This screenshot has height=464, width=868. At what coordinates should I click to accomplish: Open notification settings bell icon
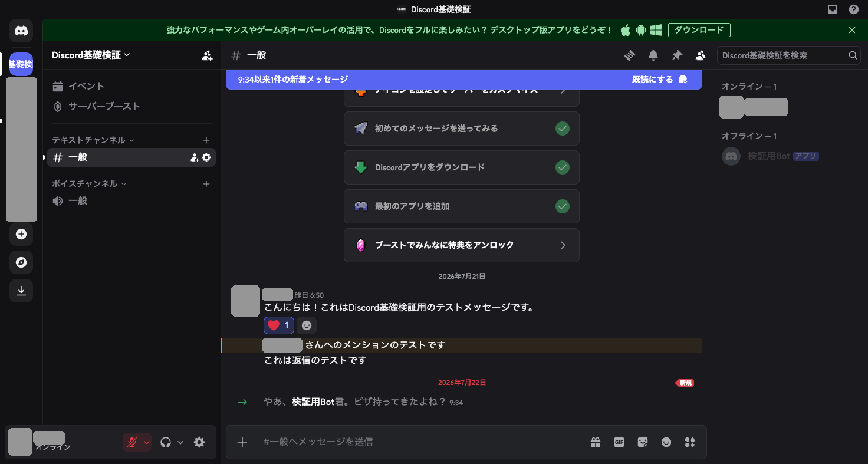(653, 55)
